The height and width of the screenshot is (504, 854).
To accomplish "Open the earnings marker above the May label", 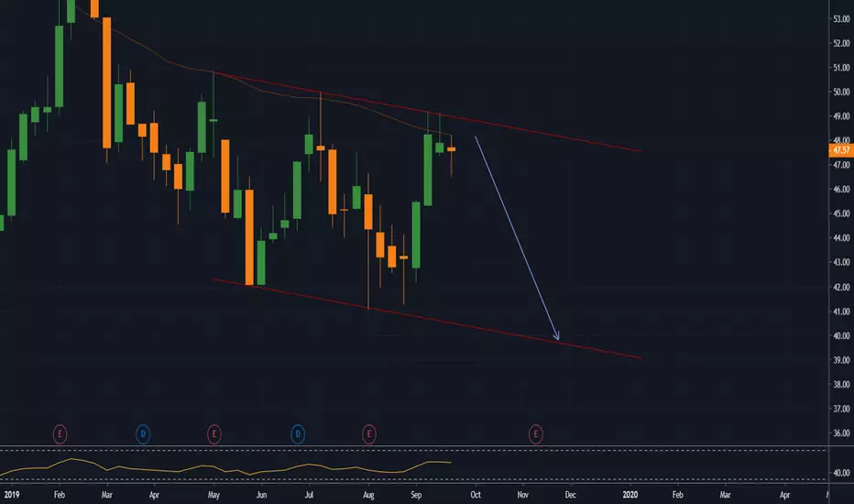I will (x=214, y=434).
